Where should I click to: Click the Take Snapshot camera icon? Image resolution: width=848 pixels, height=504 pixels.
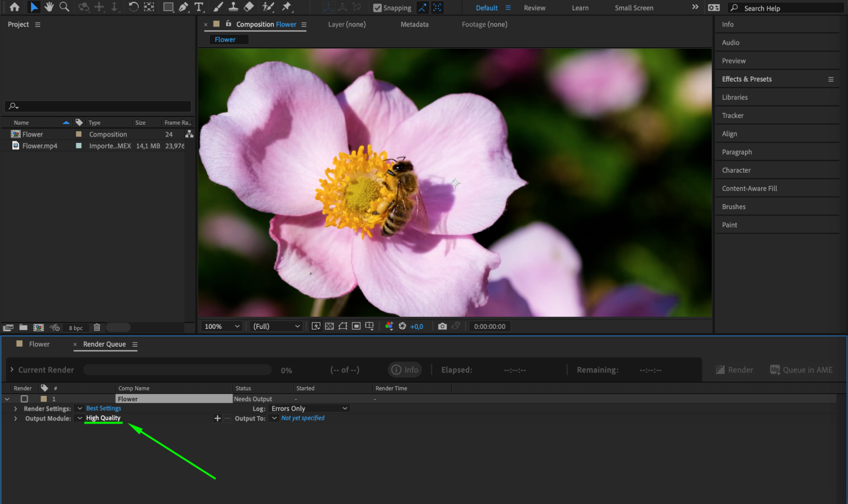tap(442, 326)
